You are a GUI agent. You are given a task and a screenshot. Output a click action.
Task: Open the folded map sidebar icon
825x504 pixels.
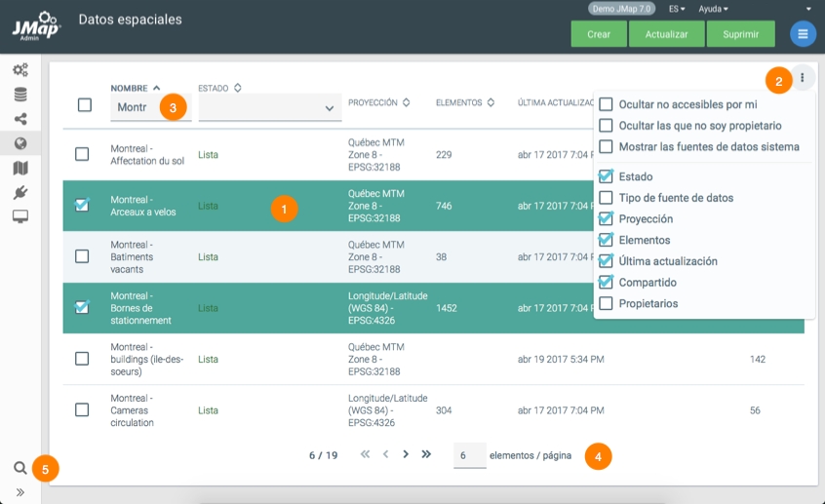click(x=20, y=168)
